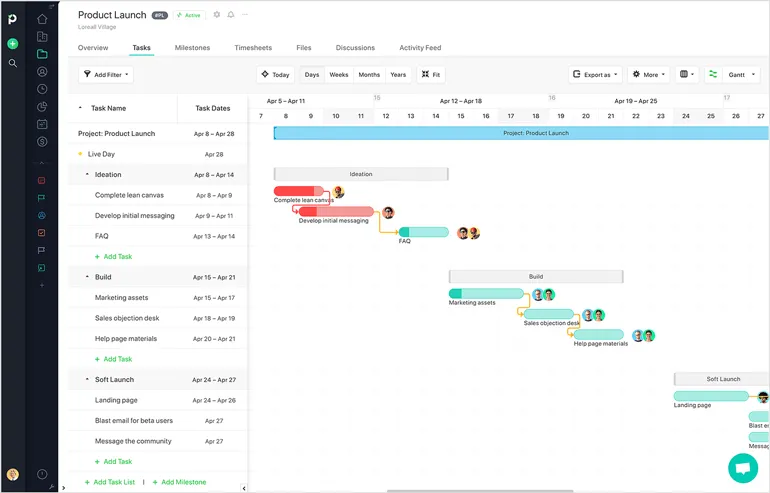This screenshot has height=493, width=770.
Task: Click the Fit button
Action: (431, 75)
